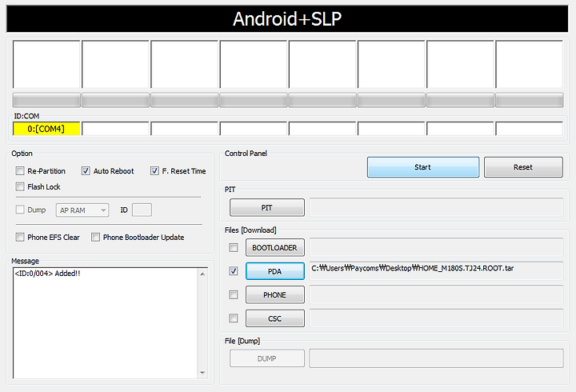This screenshot has width=576, height=392.
Task: Click the PHONE file button
Action: [x=274, y=294]
